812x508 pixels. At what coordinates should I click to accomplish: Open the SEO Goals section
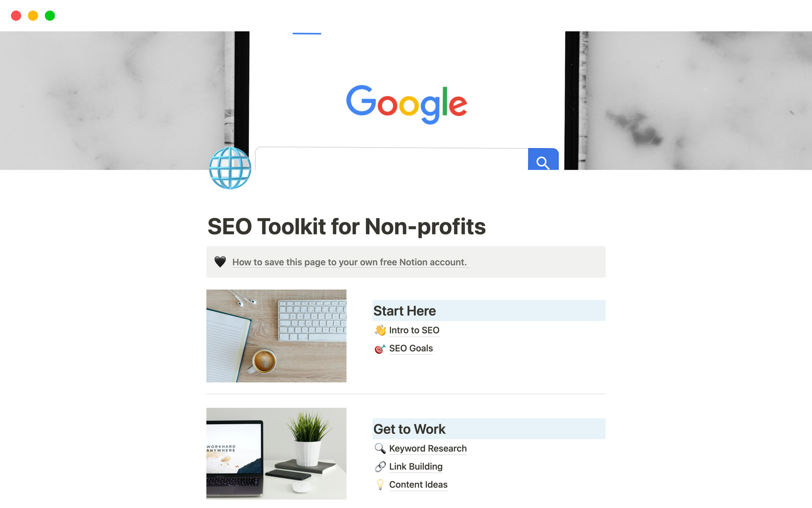[x=411, y=348]
